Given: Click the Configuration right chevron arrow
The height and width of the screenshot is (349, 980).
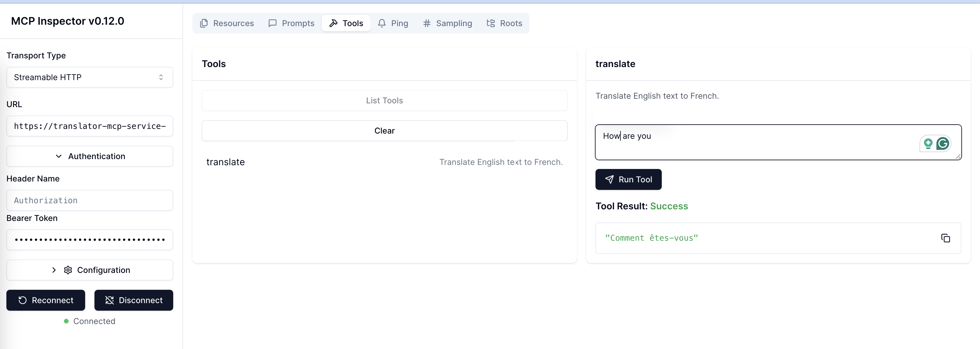Looking at the screenshot, I should (x=54, y=270).
